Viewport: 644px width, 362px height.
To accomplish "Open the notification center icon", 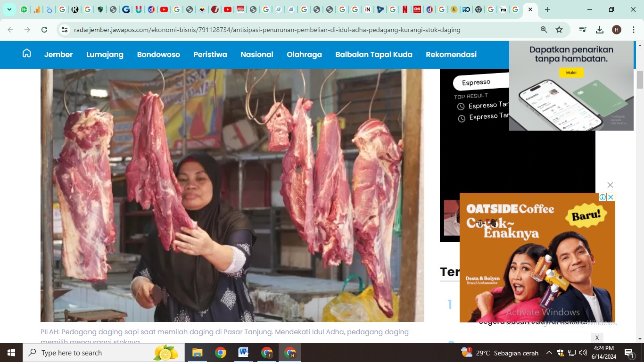I will click(x=629, y=353).
